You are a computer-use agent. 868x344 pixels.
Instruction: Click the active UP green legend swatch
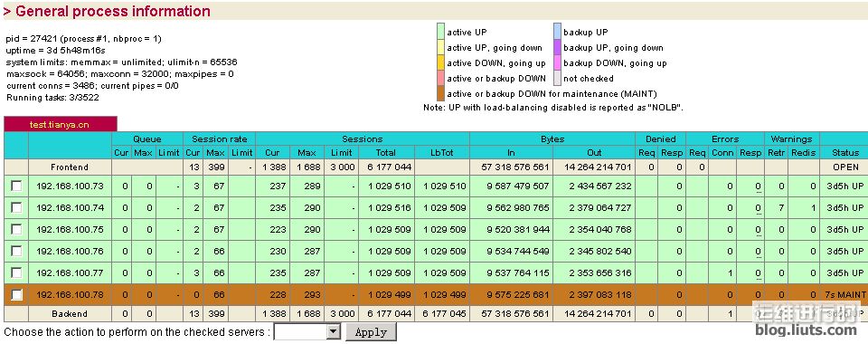440,32
